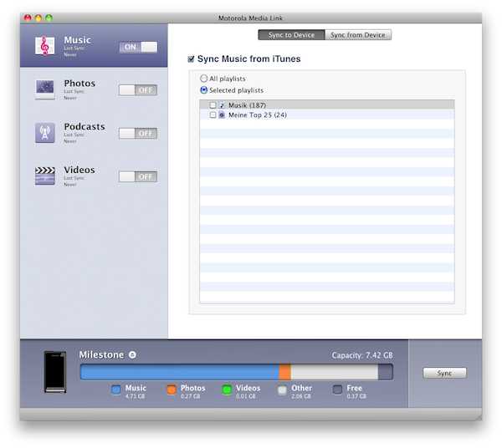Click the dark Free legend swatch
This screenshot has height=448, width=502.
[337, 389]
